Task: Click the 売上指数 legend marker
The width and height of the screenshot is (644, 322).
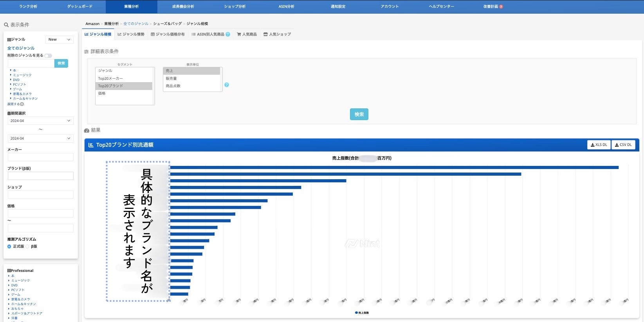Action: point(356,313)
